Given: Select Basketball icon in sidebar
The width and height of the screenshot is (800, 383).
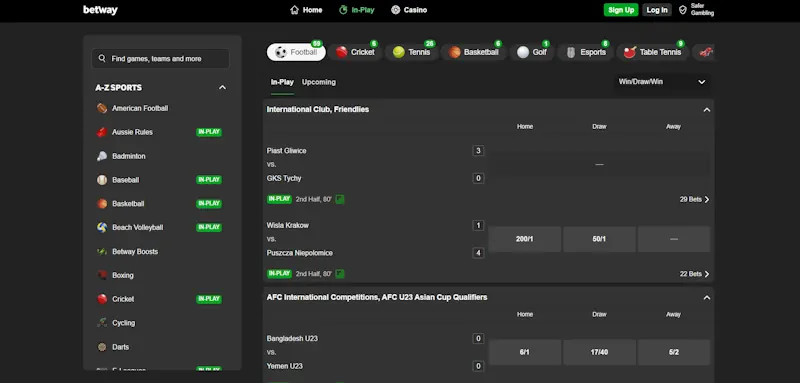Looking at the screenshot, I should 102,203.
